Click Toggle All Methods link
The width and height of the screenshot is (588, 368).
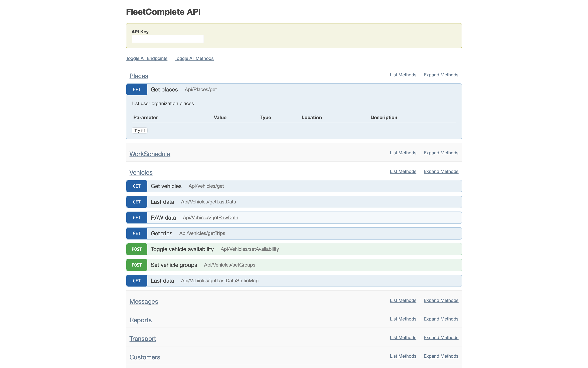pos(194,58)
